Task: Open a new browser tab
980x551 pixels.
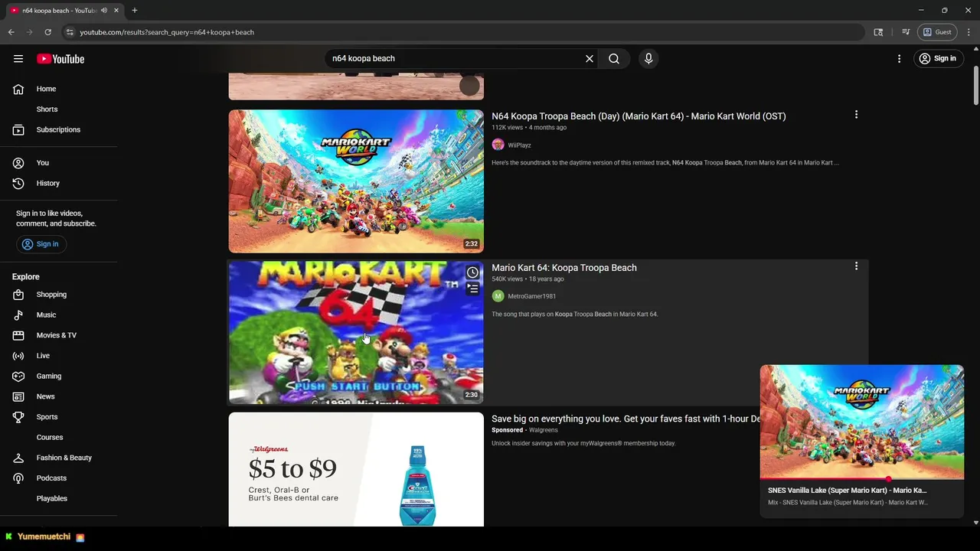Action: click(x=135, y=11)
